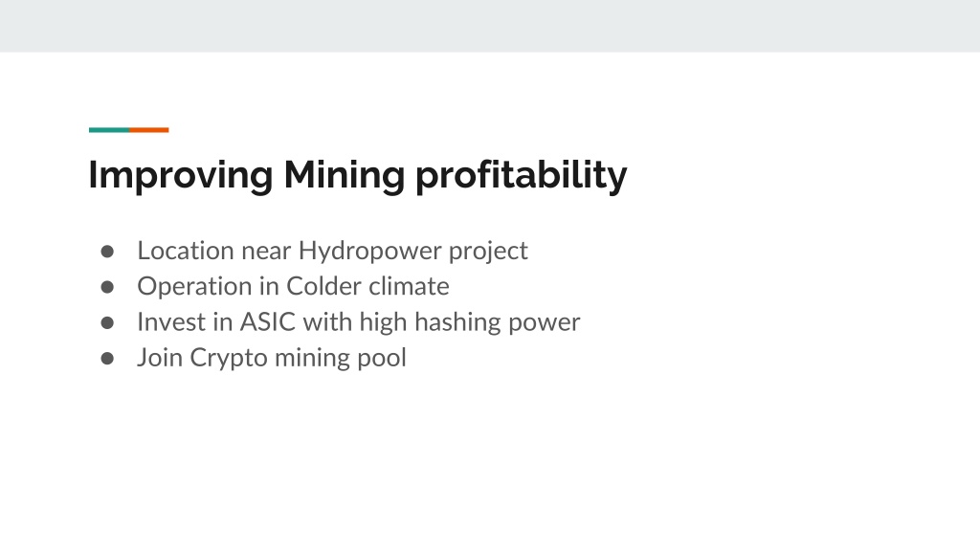Click the bullet dot before "Join Crypto"
Screen dimensions: 980x551
click(107, 358)
